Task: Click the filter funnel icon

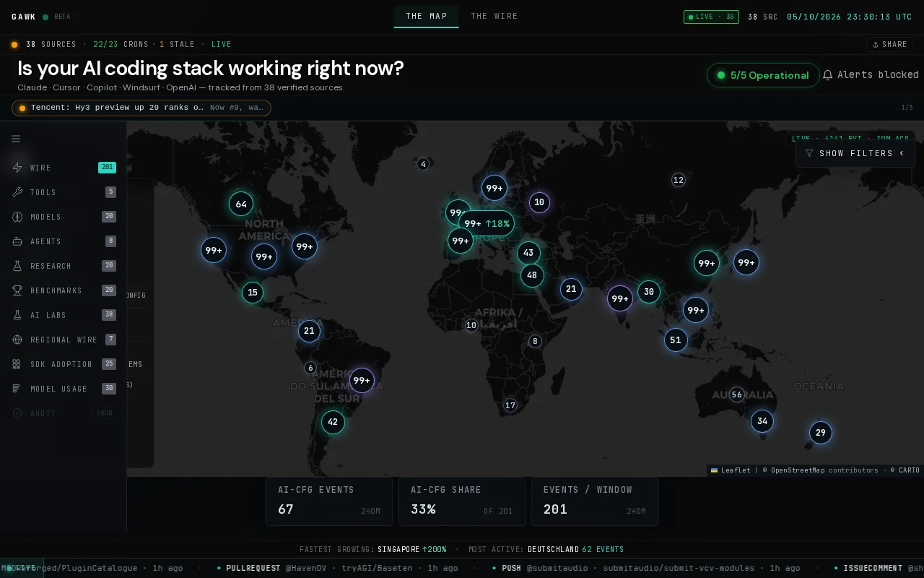Action: 809,153
